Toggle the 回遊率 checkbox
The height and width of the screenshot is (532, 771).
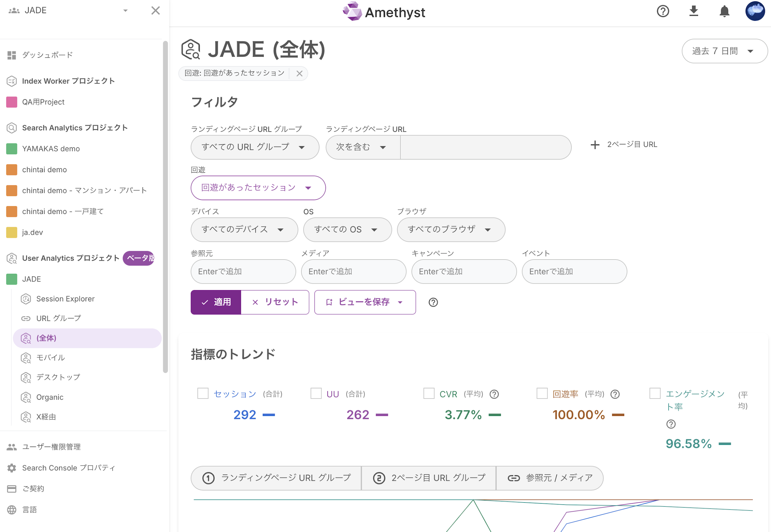pyautogui.click(x=542, y=393)
